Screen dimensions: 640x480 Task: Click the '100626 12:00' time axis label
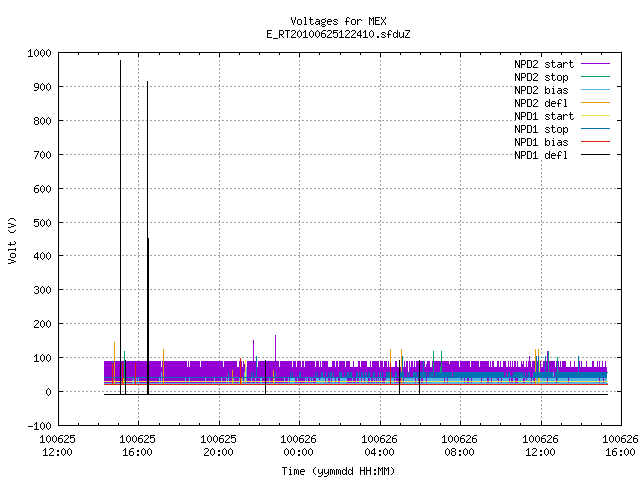(540, 446)
